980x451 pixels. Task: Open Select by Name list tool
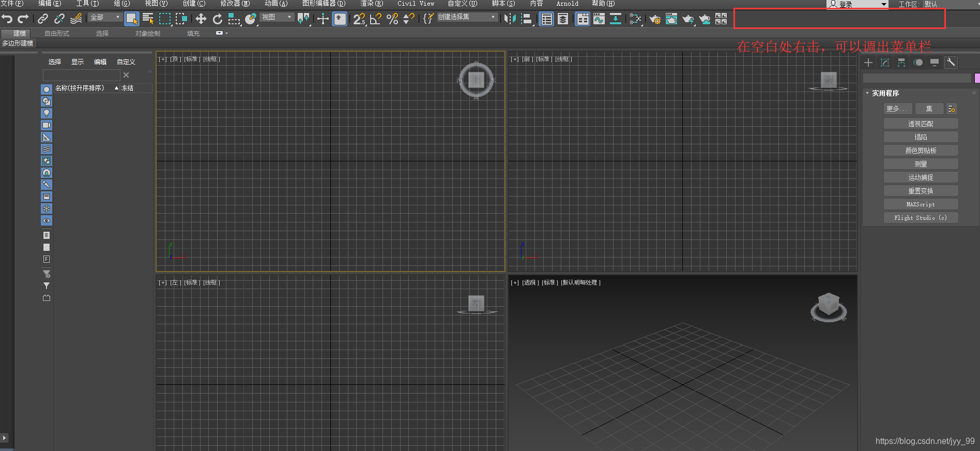coord(148,19)
